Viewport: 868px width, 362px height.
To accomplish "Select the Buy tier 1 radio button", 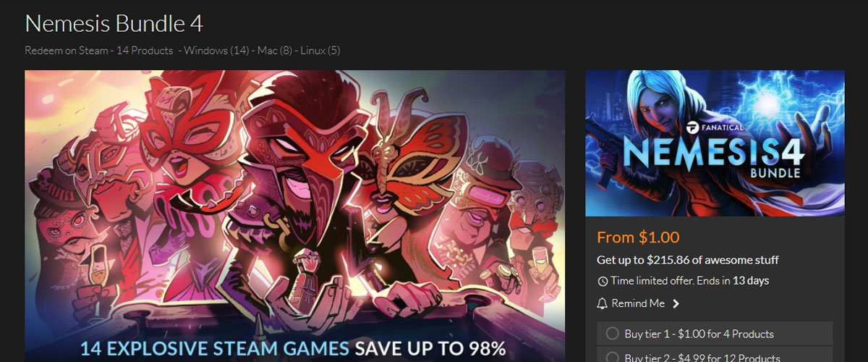I will pos(612,334).
